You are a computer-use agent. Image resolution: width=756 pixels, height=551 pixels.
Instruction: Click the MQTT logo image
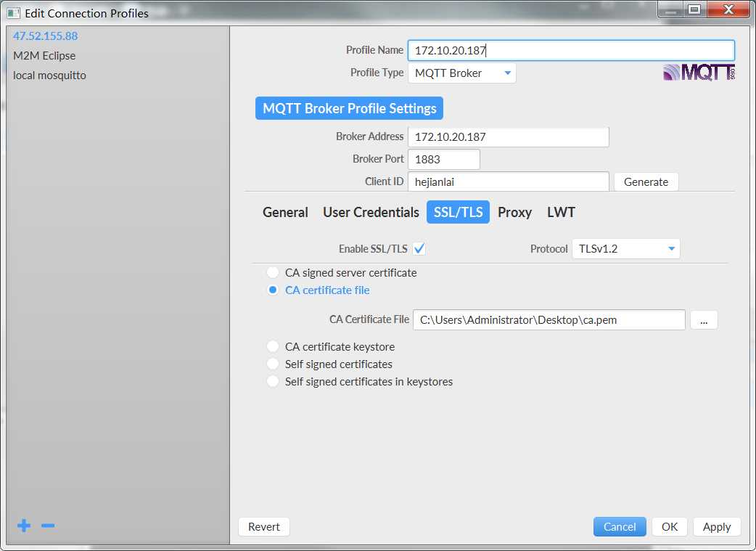point(699,73)
